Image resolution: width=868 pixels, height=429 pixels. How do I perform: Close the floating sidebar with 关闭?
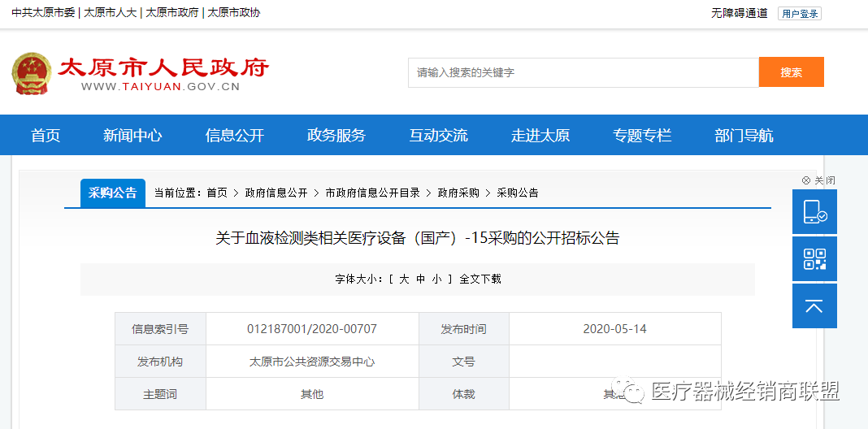(x=818, y=180)
